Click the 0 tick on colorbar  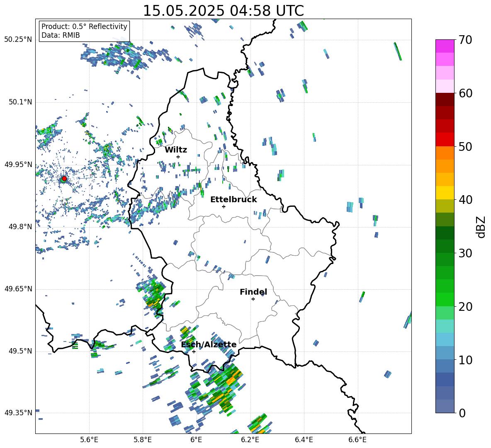click(x=462, y=413)
